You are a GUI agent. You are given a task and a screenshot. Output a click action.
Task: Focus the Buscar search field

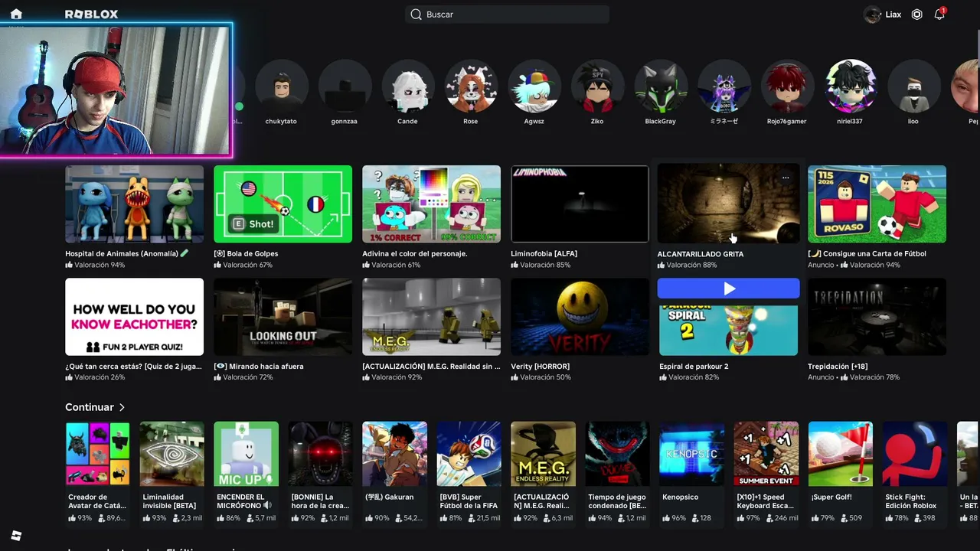click(507, 15)
